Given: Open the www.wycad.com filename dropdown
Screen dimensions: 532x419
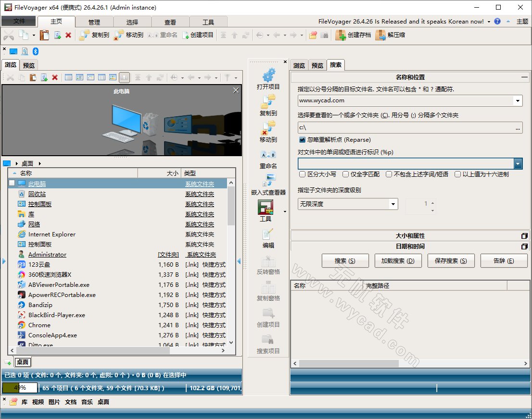Looking at the screenshot, I should tap(519, 100).
